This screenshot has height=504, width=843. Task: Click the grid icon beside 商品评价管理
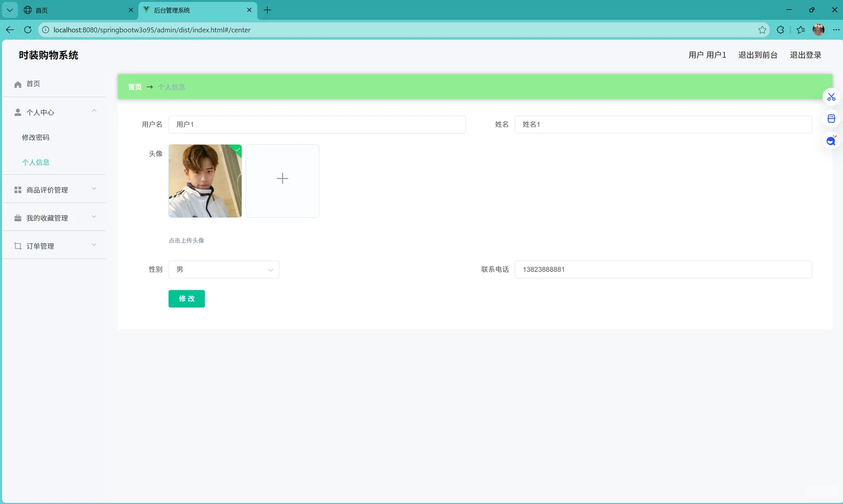(18, 189)
